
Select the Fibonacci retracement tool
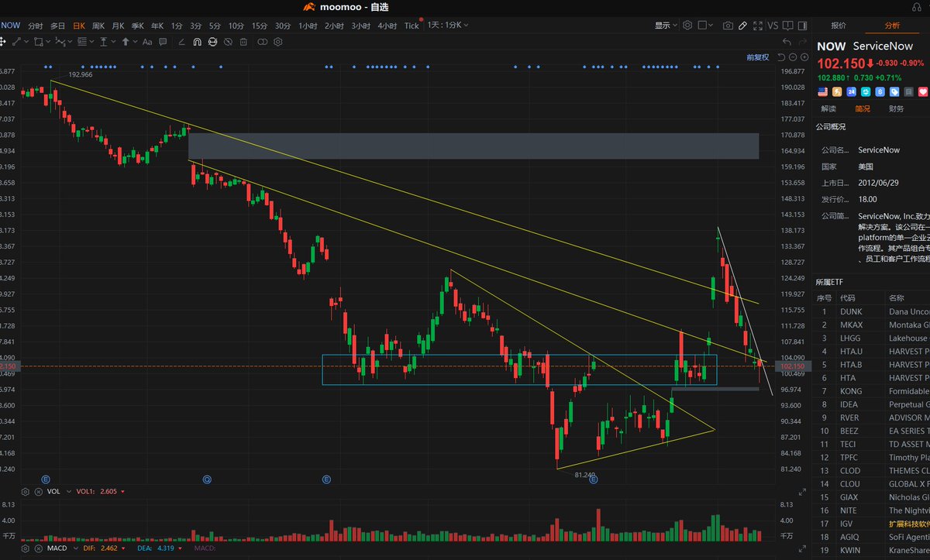click(82, 40)
